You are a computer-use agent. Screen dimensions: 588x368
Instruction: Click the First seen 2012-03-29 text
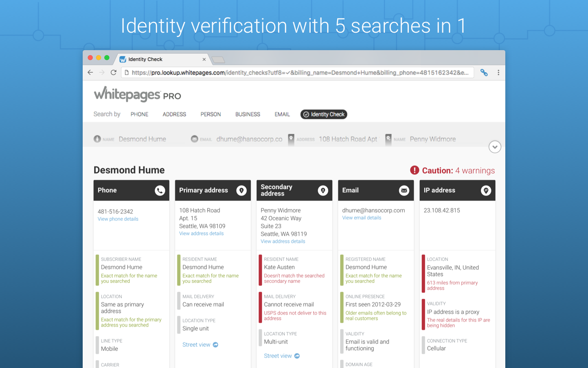[x=373, y=305]
